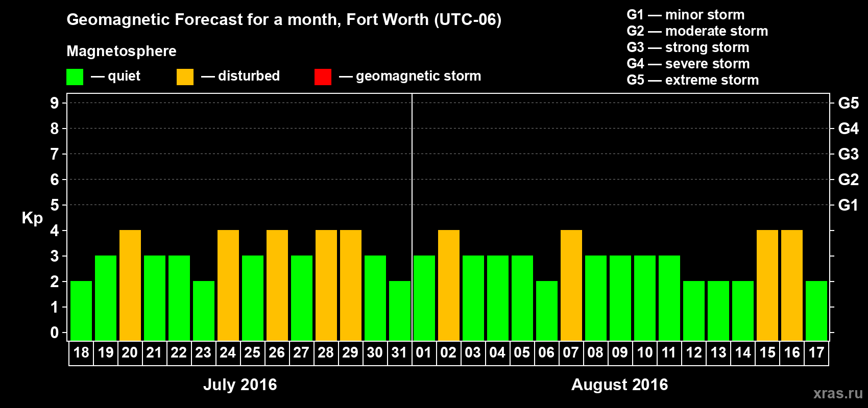Image resolution: width=868 pixels, height=408 pixels.
Task: Click legend text 'G3 — strong storm'
Action: pos(688,47)
